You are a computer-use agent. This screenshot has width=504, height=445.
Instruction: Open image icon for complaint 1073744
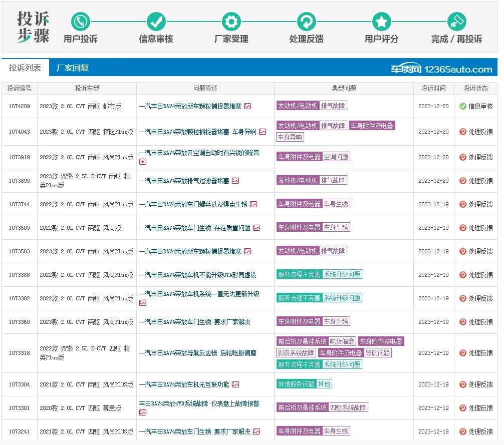pyautogui.click(x=254, y=204)
